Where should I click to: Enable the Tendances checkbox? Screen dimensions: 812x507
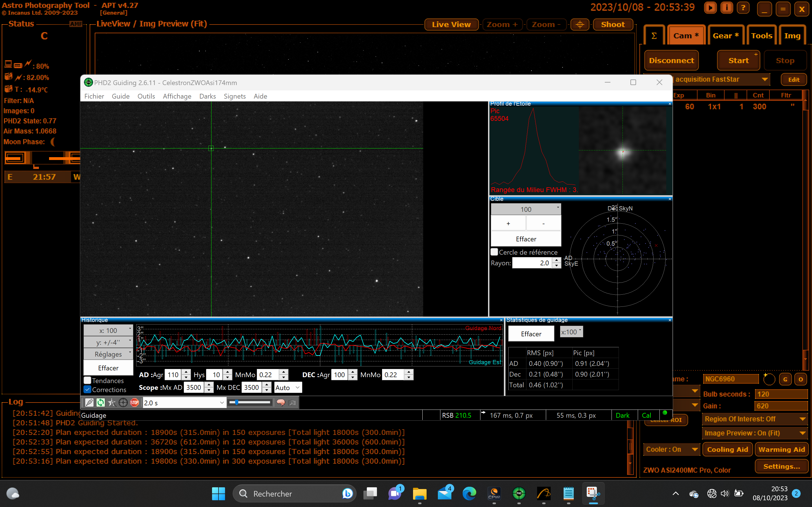pyautogui.click(x=88, y=380)
